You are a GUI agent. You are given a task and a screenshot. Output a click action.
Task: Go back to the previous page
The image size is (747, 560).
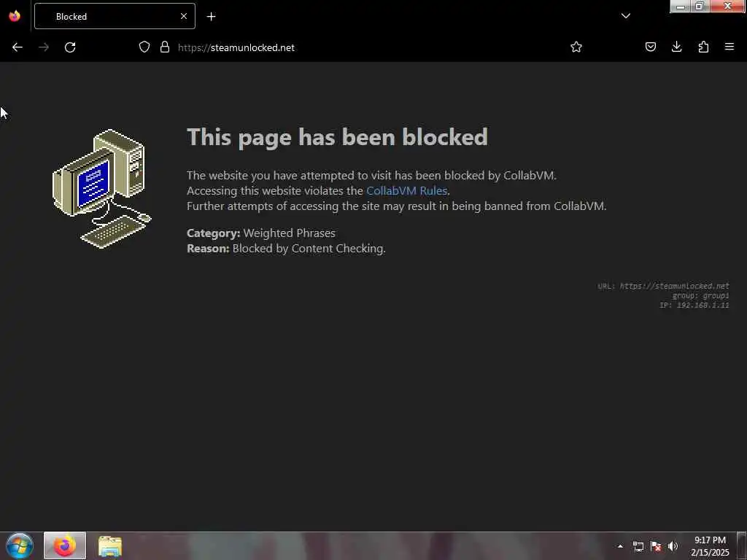coord(18,47)
